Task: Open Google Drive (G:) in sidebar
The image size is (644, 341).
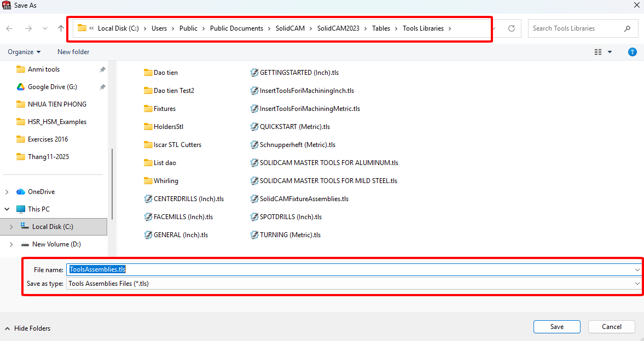Action: coord(52,87)
